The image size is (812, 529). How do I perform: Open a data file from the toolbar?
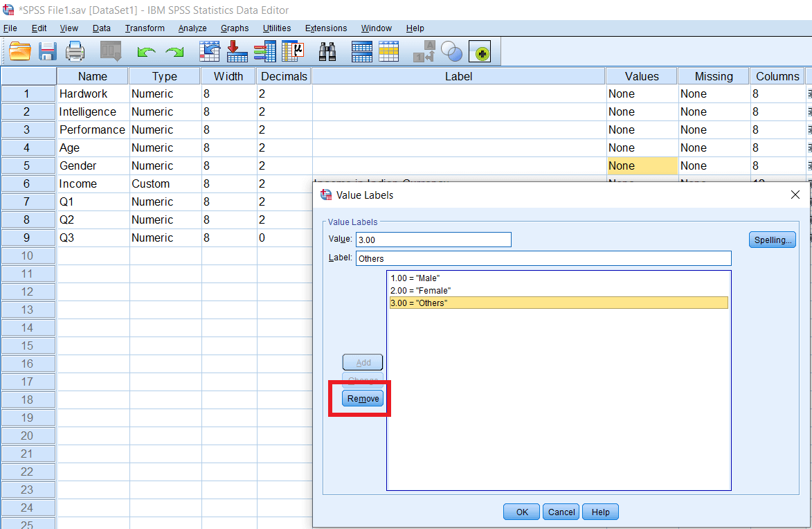[19, 51]
